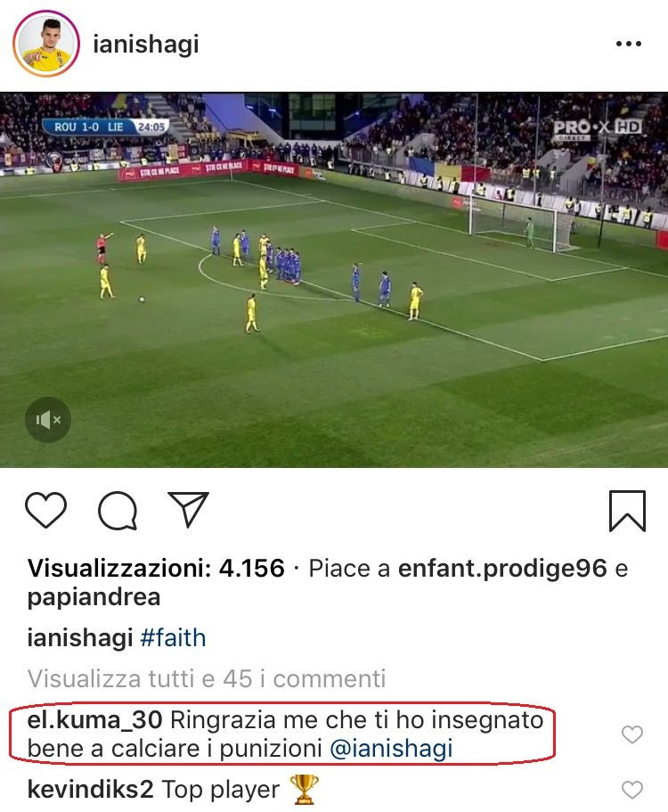Like the kevindiks2 comment
Screen dimensions: 668x812
[x=631, y=790]
